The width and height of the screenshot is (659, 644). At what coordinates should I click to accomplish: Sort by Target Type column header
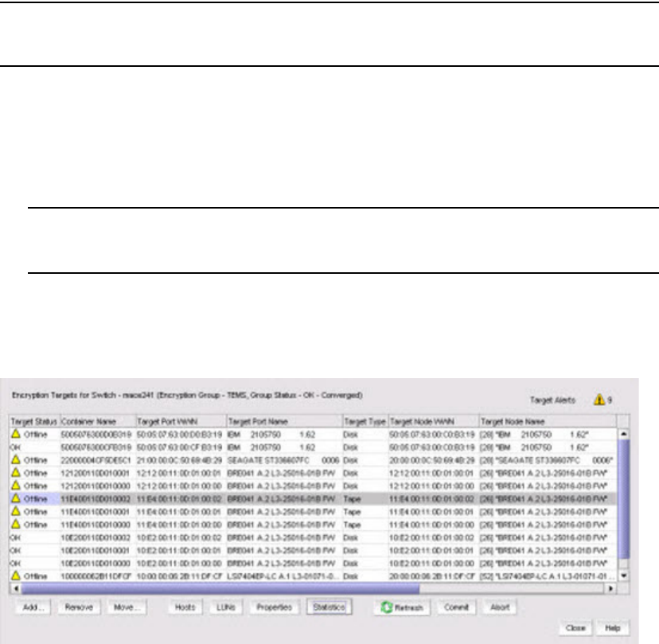[x=365, y=421]
